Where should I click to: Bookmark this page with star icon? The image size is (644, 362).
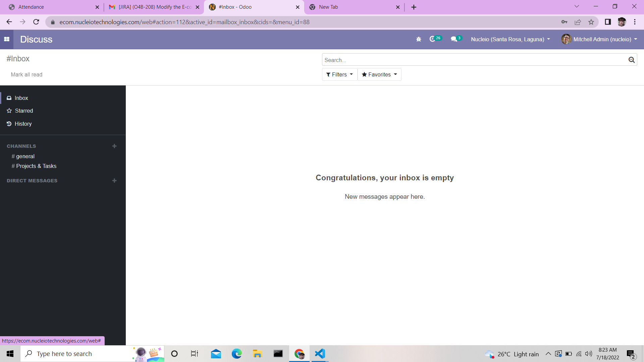pyautogui.click(x=591, y=22)
